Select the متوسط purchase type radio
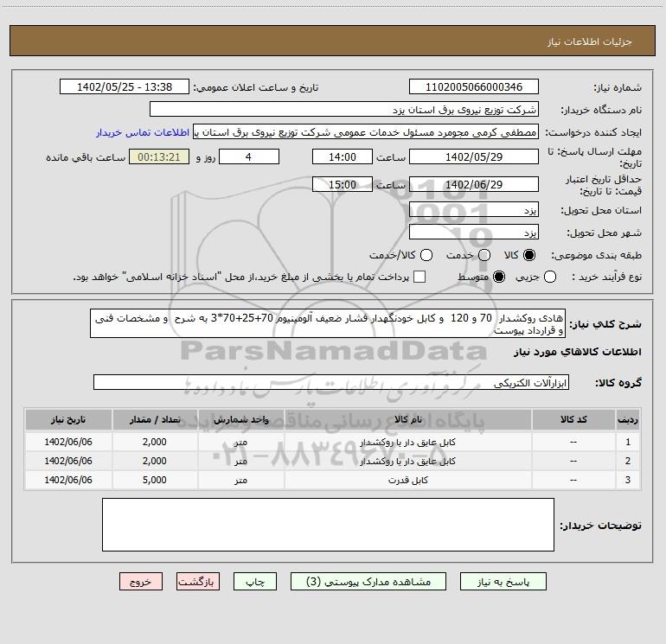Screen dimensions: 666x644 [499, 277]
